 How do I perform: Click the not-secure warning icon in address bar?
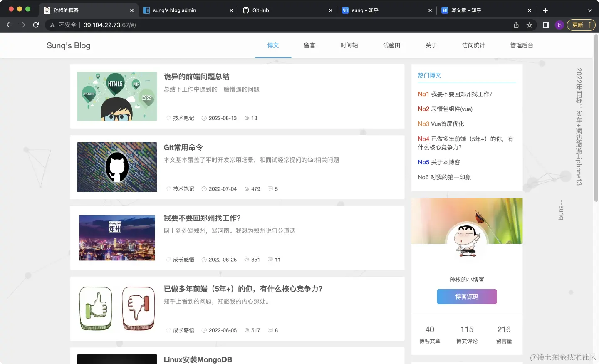[x=52, y=25]
